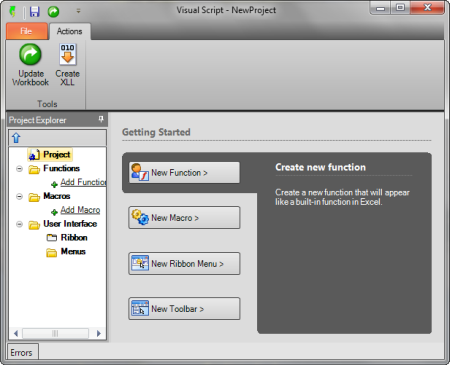Click the New Macro > button

(184, 218)
